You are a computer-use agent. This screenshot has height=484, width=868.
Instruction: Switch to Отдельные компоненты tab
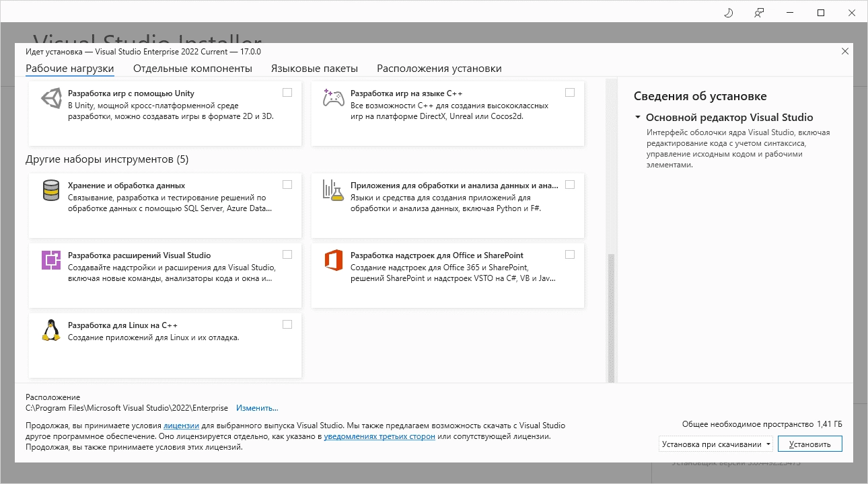coord(192,69)
